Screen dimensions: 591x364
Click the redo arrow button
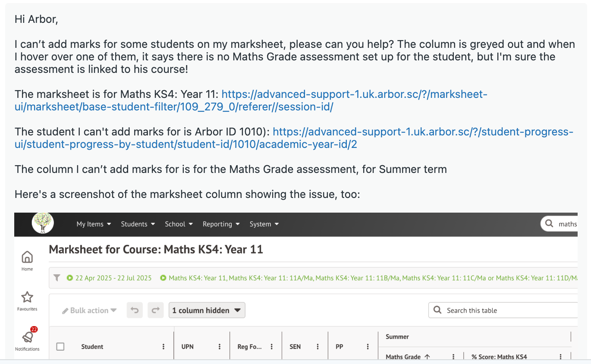click(155, 310)
